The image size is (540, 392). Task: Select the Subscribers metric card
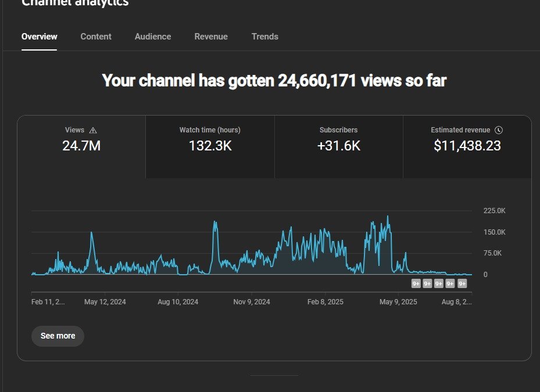point(339,146)
